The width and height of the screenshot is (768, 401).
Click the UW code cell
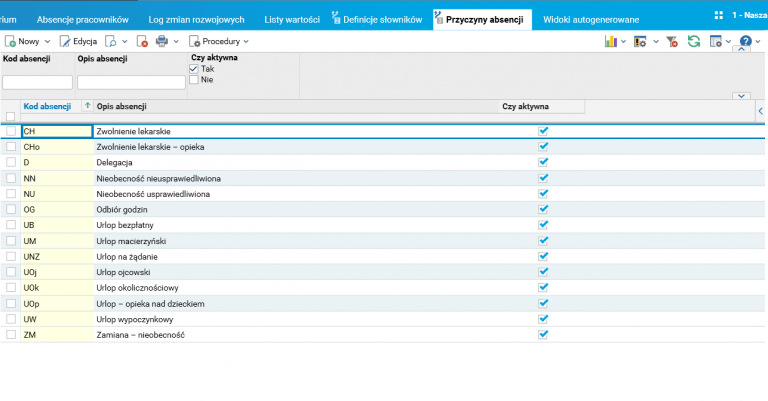click(57, 319)
